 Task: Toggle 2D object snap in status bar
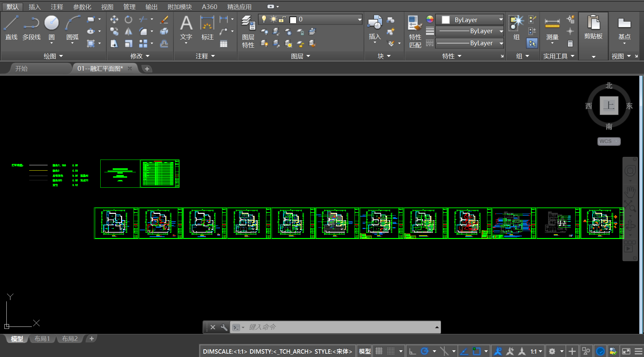coord(477,351)
